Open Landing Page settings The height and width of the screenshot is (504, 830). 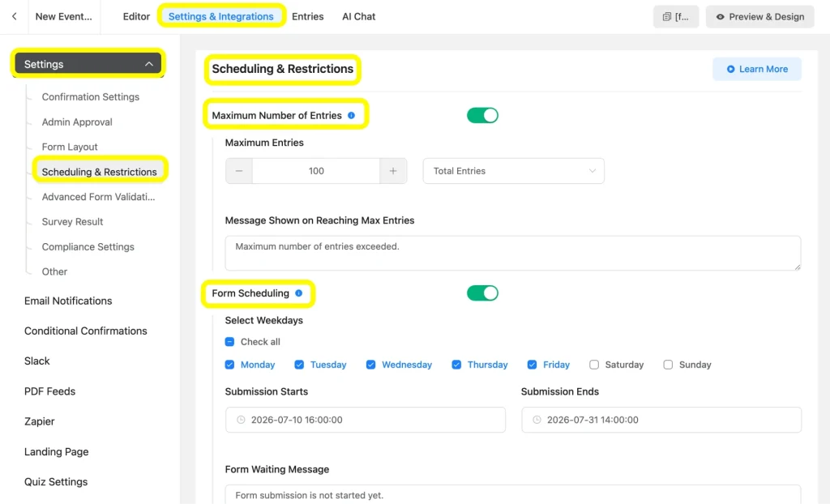click(57, 451)
